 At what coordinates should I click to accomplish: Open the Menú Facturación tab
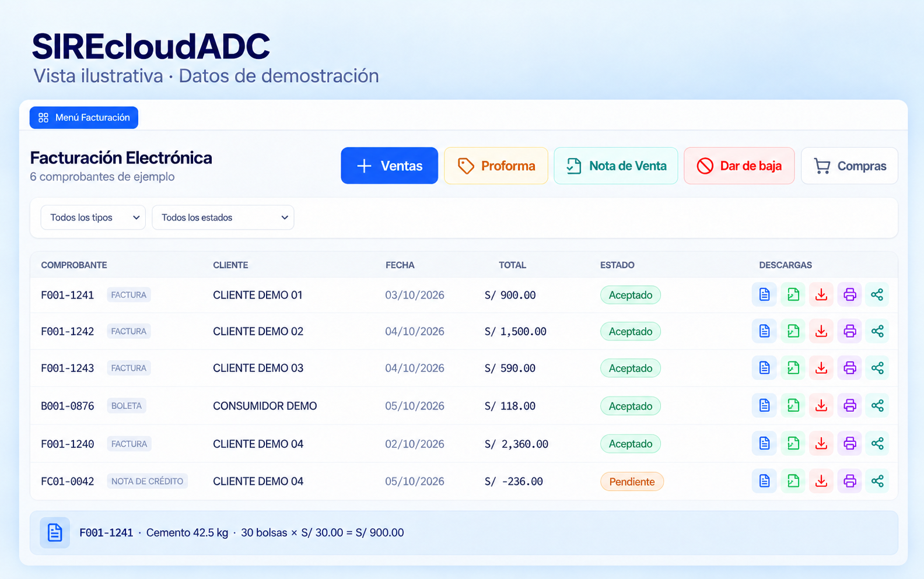point(84,118)
